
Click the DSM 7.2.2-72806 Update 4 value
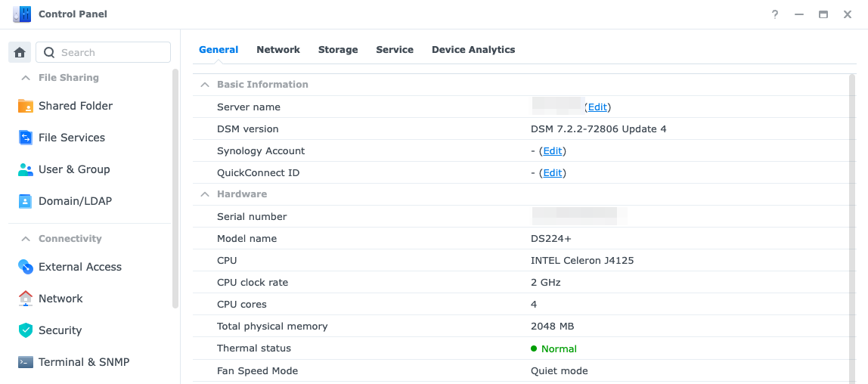pyautogui.click(x=598, y=129)
